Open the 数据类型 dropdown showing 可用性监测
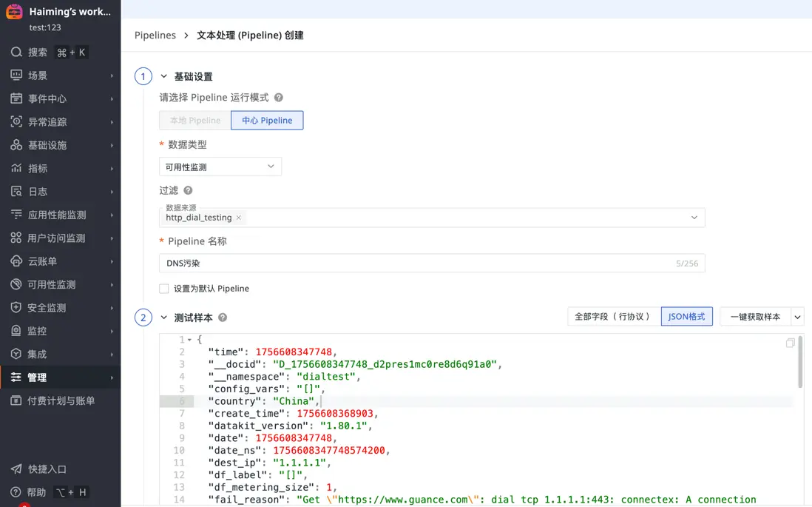Image resolution: width=812 pixels, height=507 pixels. 220,167
